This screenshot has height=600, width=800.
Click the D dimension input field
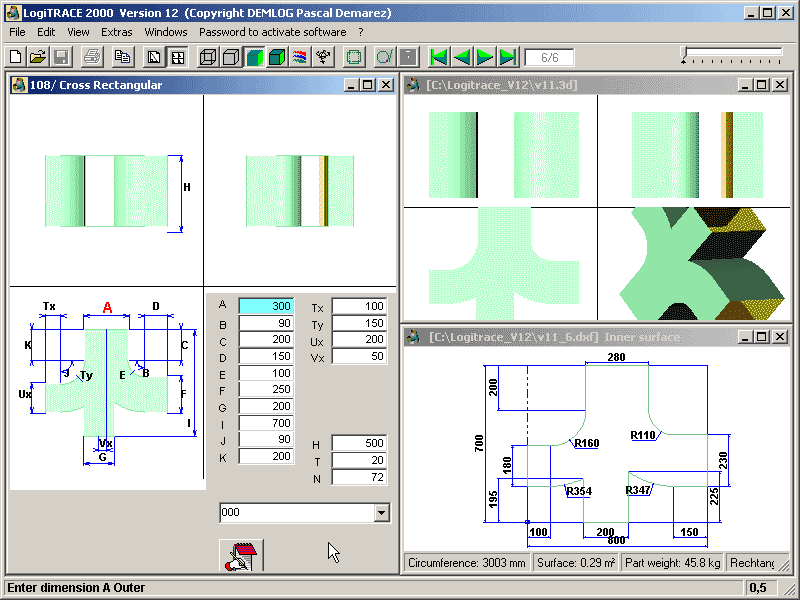click(266, 356)
